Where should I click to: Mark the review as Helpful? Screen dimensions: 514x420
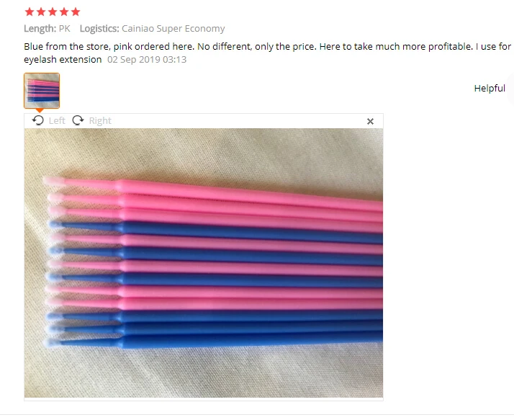(x=490, y=89)
